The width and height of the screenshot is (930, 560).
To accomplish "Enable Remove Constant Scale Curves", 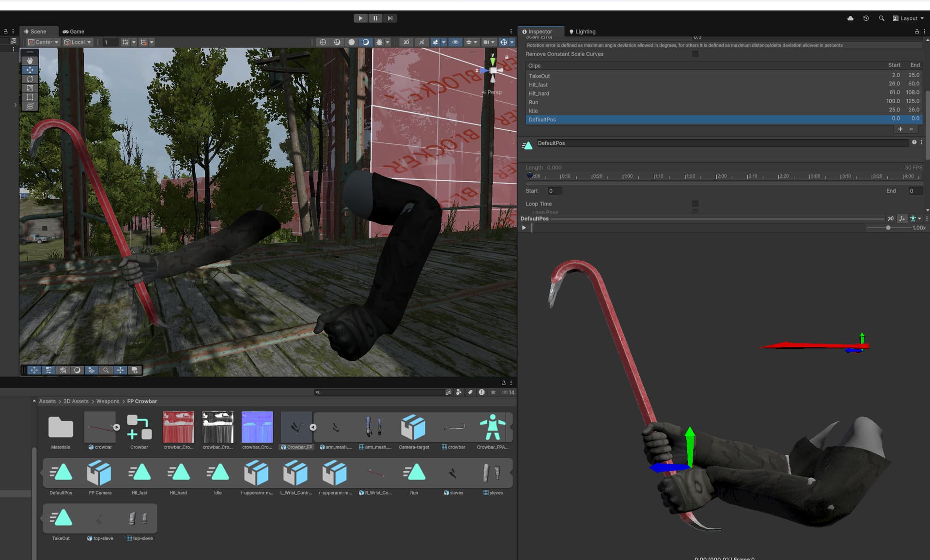I will click(696, 54).
